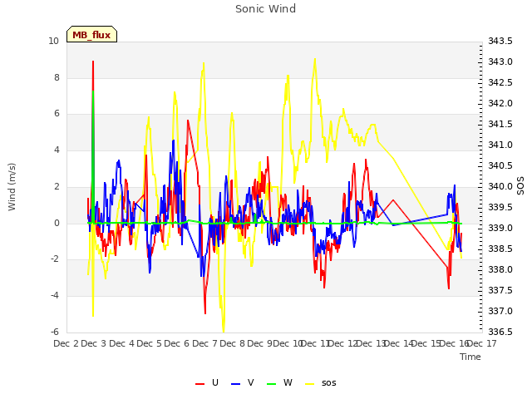Click the 343.5 value on right axis
The image size is (532, 399).
(x=500, y=42)
